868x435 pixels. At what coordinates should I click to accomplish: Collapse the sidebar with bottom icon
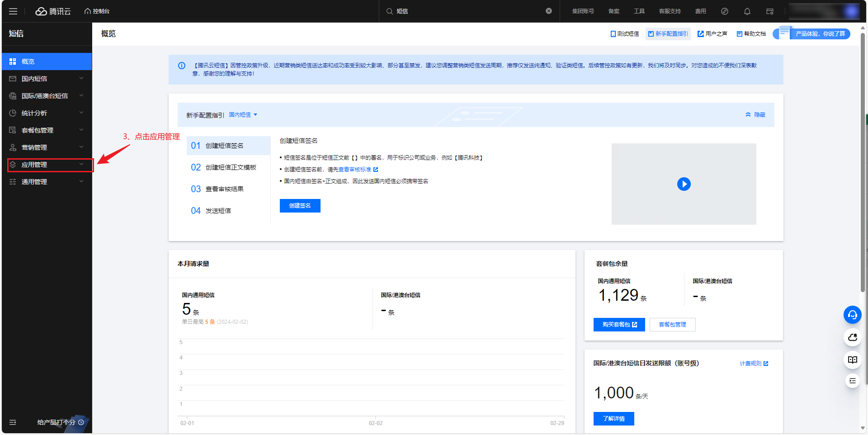(13, 422)
